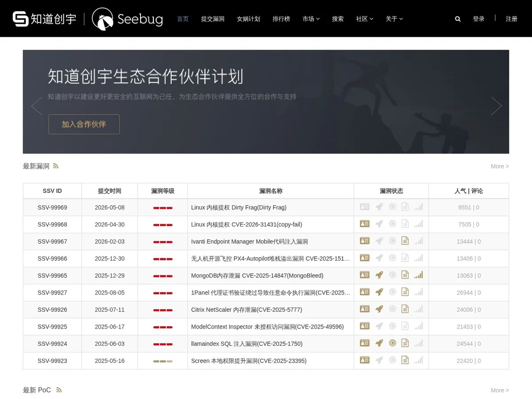Click the SSV-99925 ID cell
The width and height of the screenshot is (532, 399).
coord(52,327)
